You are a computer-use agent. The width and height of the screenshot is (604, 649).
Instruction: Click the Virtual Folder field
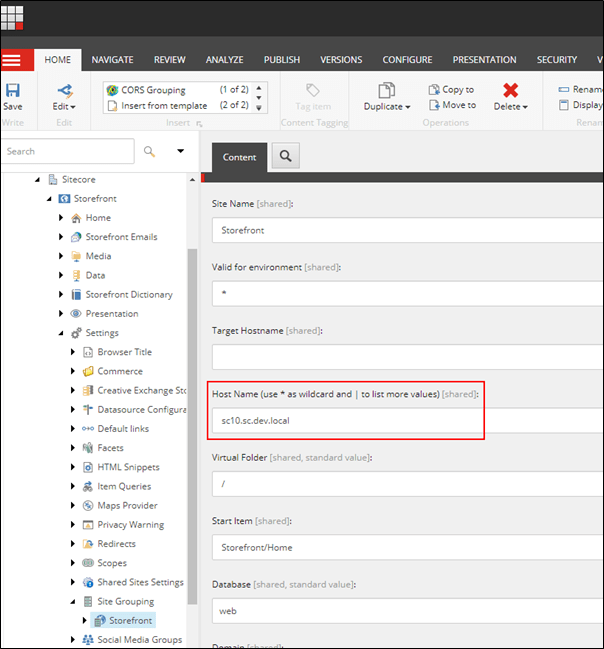pos(407,484)
